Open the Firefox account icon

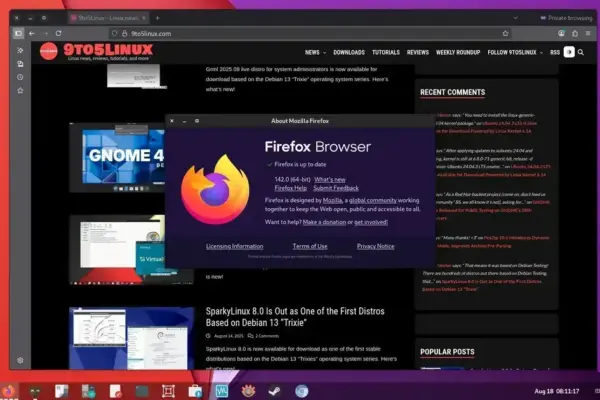pos(561,34)
